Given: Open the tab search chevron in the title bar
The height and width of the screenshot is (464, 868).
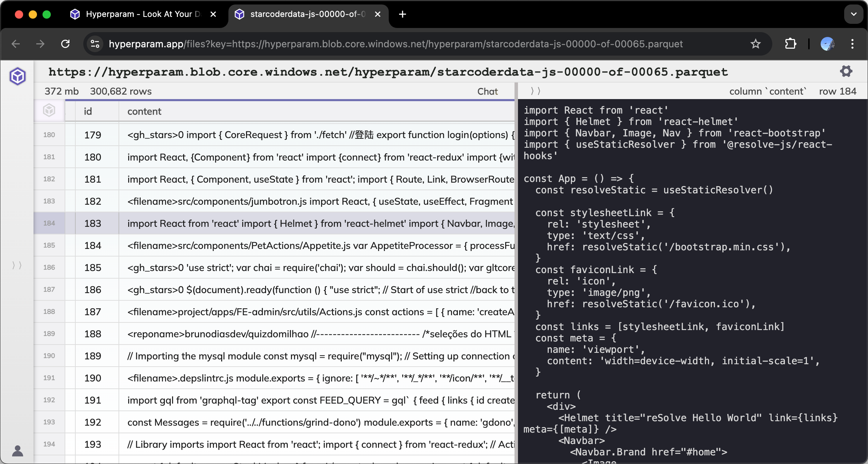Looking at the screenshot, I should [853, 14].
